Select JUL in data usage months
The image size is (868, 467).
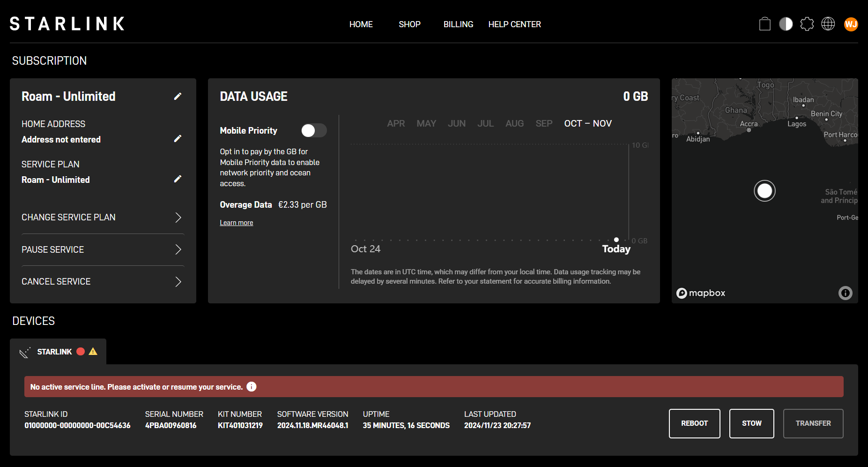tap(485, 123)
